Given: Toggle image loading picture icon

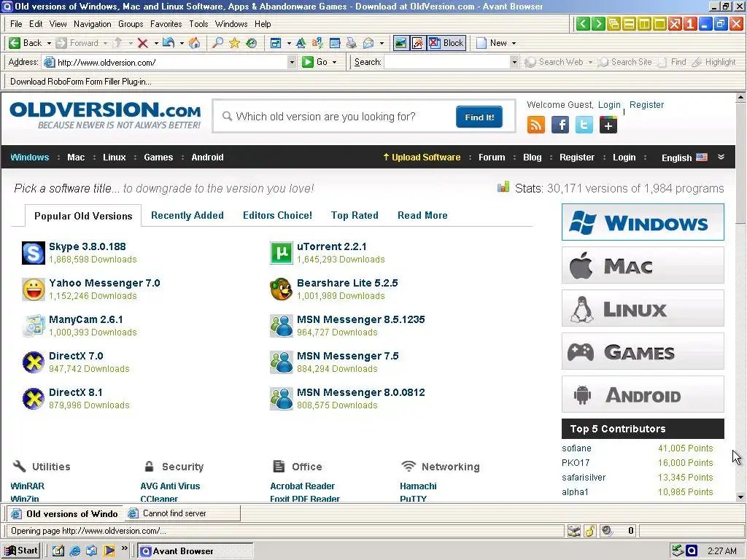Looking at the screenshot, I should pos(400,43).
